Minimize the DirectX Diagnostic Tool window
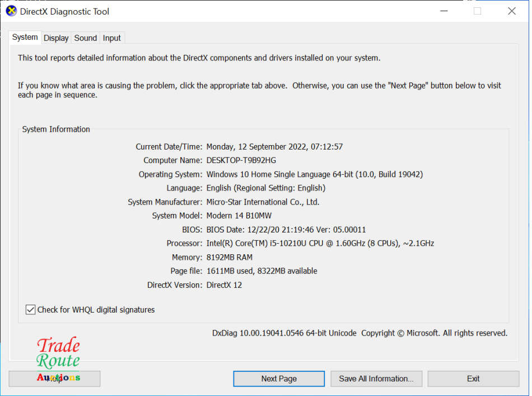The image size is (532, 396). tap(444, 11)
